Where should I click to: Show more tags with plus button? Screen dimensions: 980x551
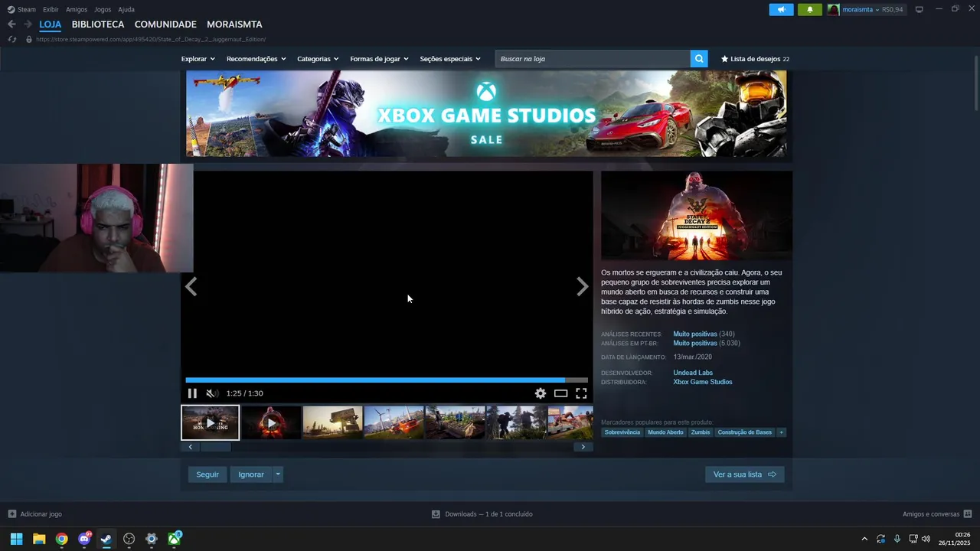click(781, 432)
